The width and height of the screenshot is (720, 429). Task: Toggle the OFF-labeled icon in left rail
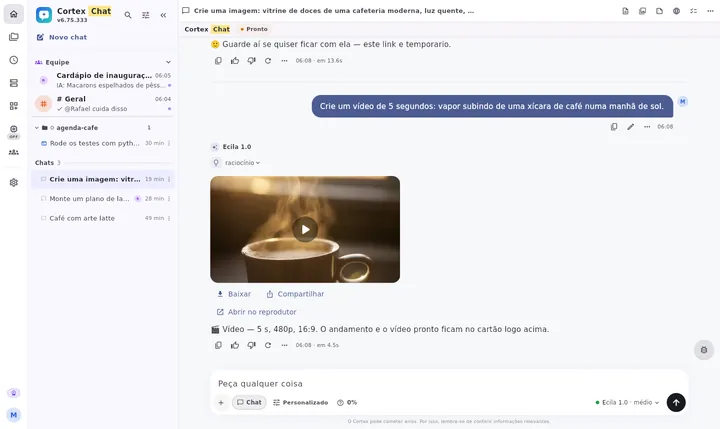pos(14,131)
